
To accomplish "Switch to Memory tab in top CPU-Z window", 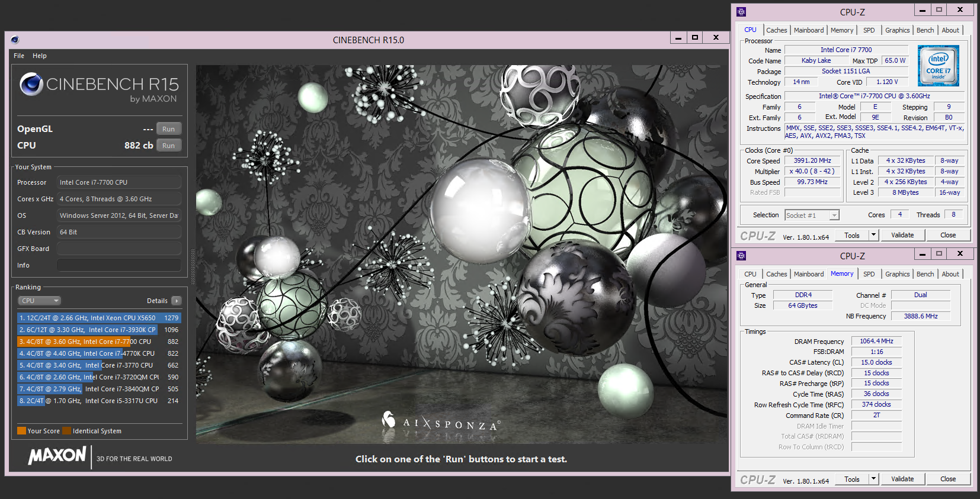I will pyautogui.click(x=842, y=30).
